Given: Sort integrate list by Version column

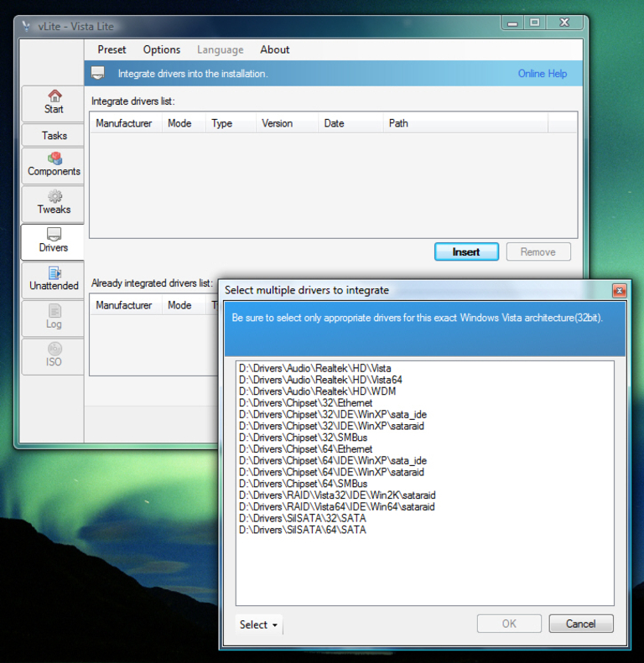Looking at the screenshot, I should click(287, 123).
